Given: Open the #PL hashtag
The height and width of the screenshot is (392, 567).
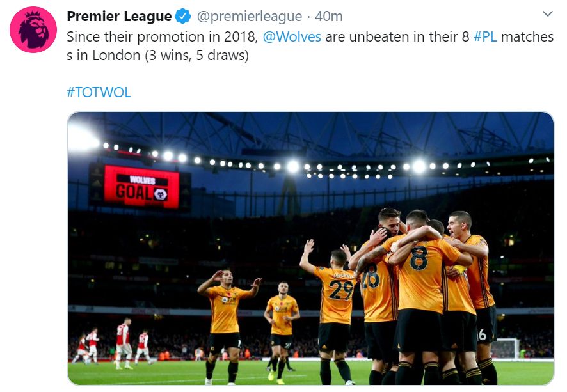Looking at the screenshot, I should coord(485,36).
